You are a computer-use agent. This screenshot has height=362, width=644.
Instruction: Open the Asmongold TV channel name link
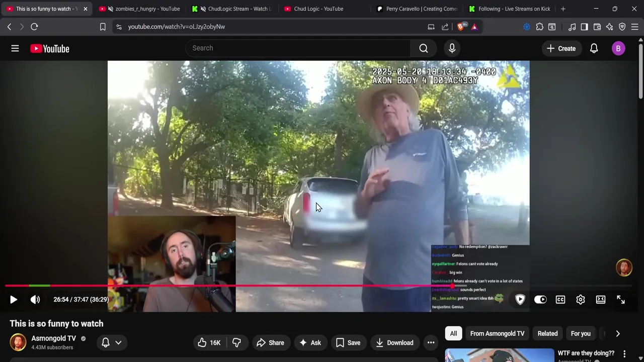click(53, 338)
